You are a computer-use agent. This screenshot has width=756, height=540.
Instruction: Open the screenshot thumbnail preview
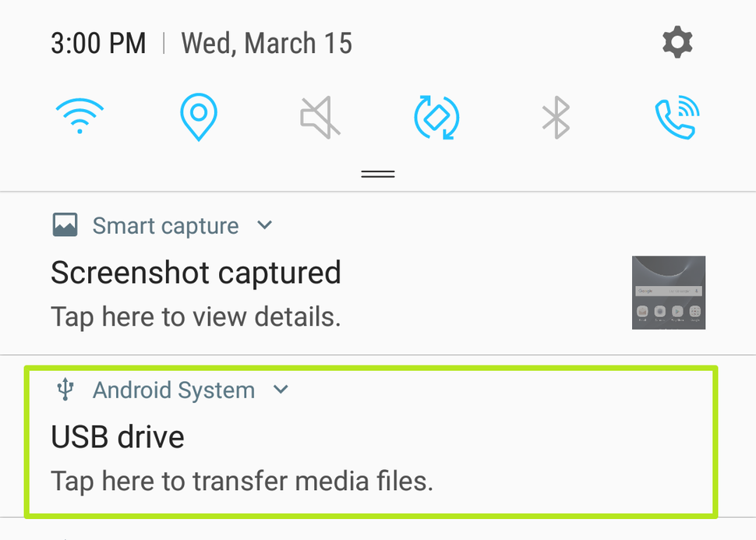[668, 293]
